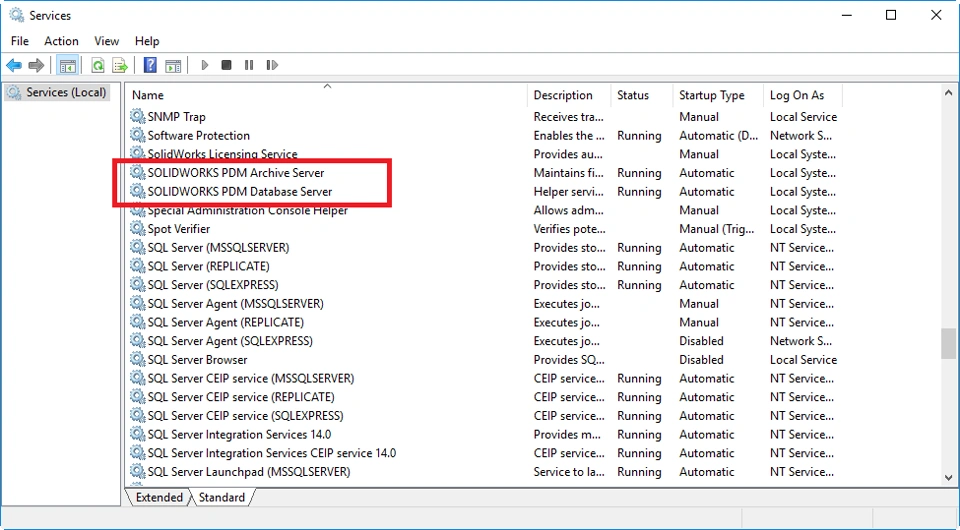Screen dimensions: 960x530
Task: Click the scrollbar up arrow
Action: click(948, 93)
